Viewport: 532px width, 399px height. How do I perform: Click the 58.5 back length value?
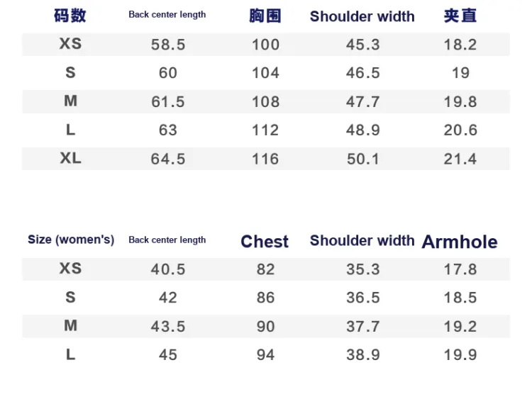click(168, 45)
